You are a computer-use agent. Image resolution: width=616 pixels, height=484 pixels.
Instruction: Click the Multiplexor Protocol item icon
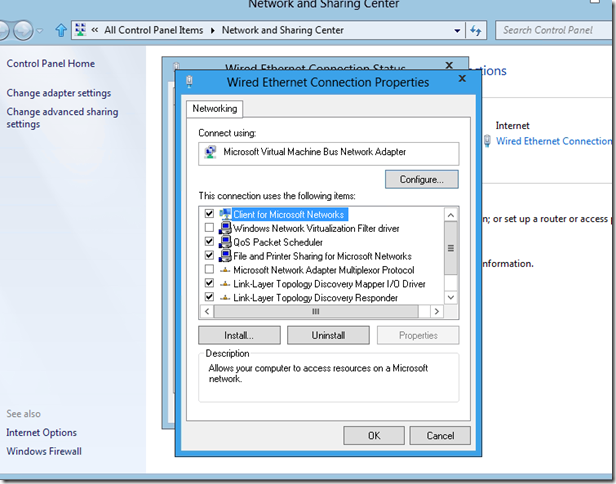225,270
